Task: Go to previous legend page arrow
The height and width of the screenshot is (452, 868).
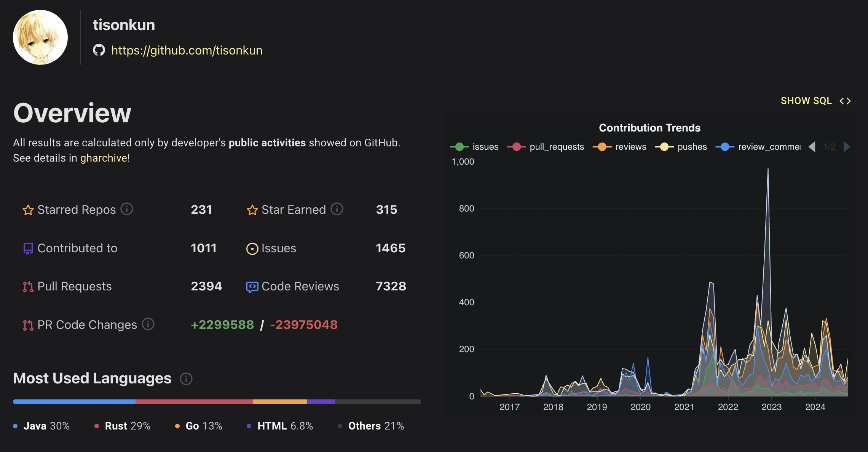Action: [812, 147]
